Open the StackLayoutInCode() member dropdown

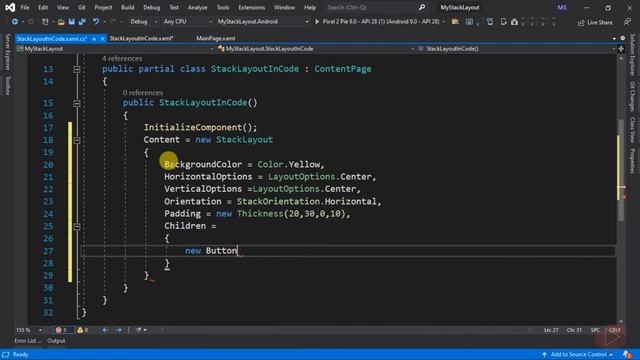pos(516,49)
